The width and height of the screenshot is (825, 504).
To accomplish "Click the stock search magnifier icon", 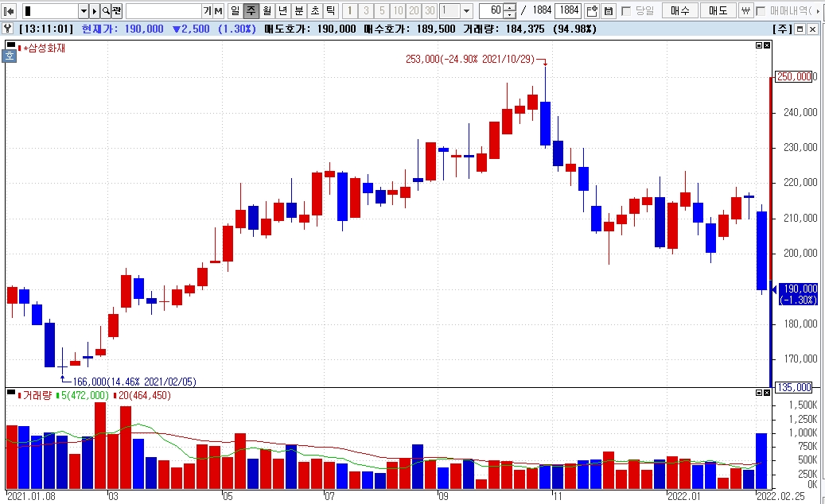I will 105,11.
